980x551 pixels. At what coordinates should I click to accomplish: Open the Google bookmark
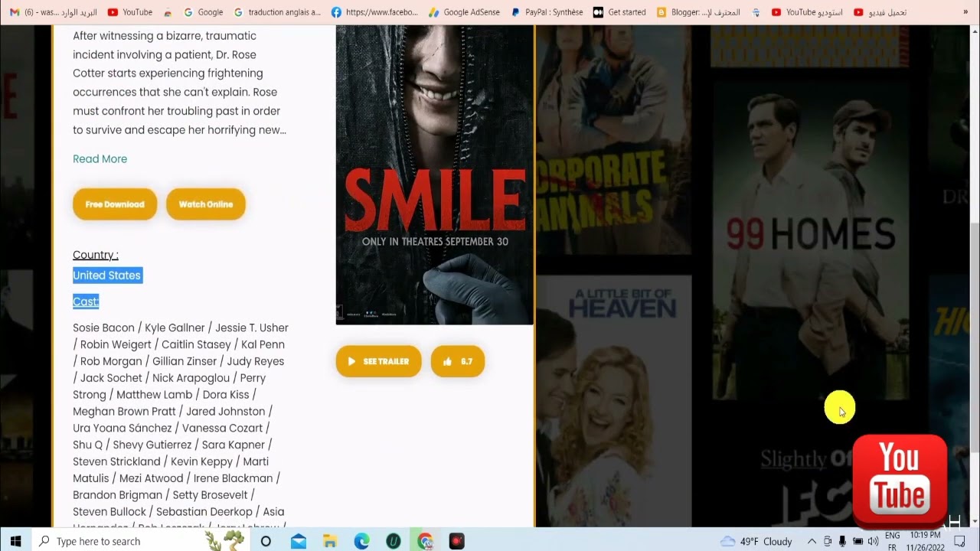point(204,12)
